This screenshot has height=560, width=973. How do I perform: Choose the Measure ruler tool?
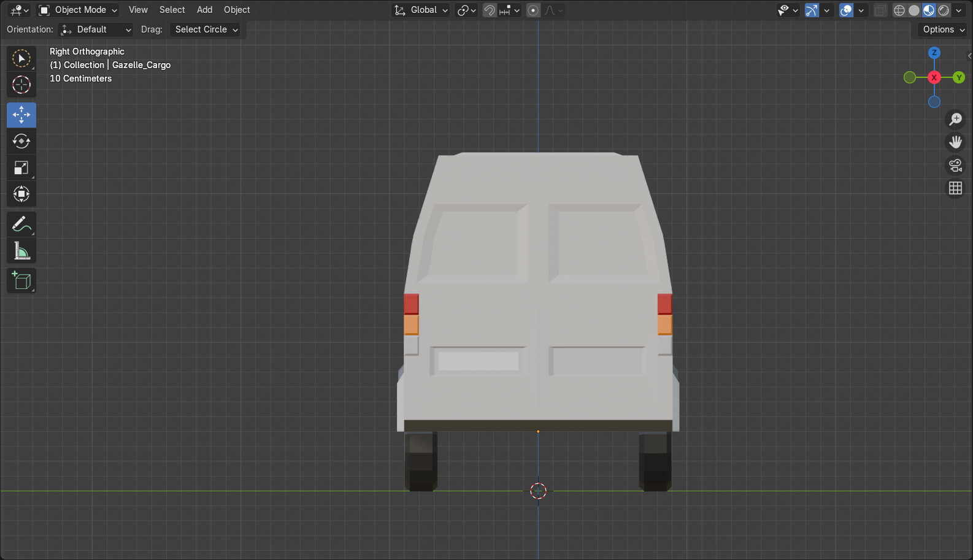(21, 251)
